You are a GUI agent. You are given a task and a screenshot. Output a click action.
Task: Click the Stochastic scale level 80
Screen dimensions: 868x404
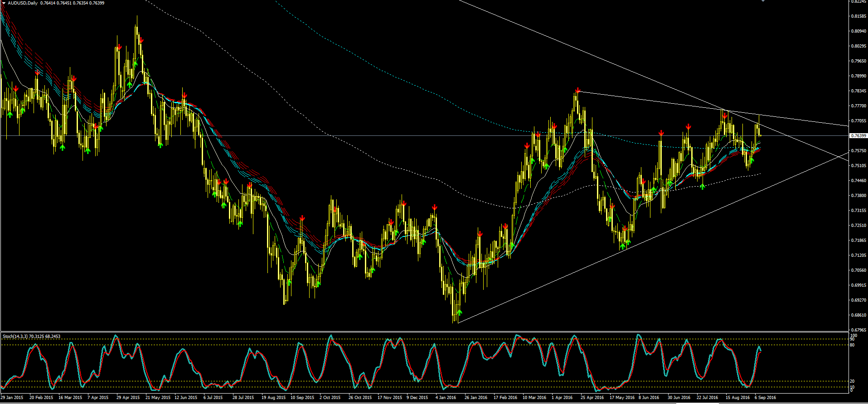(852, 345)
